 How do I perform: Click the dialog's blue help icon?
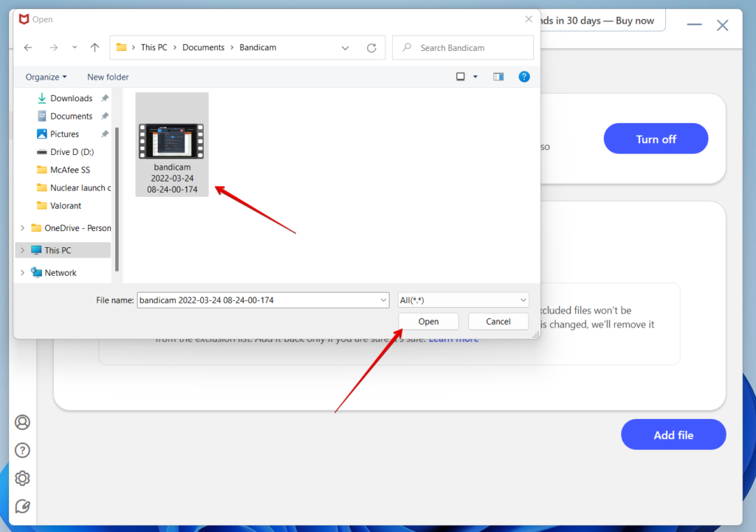[x=524, y=76]
